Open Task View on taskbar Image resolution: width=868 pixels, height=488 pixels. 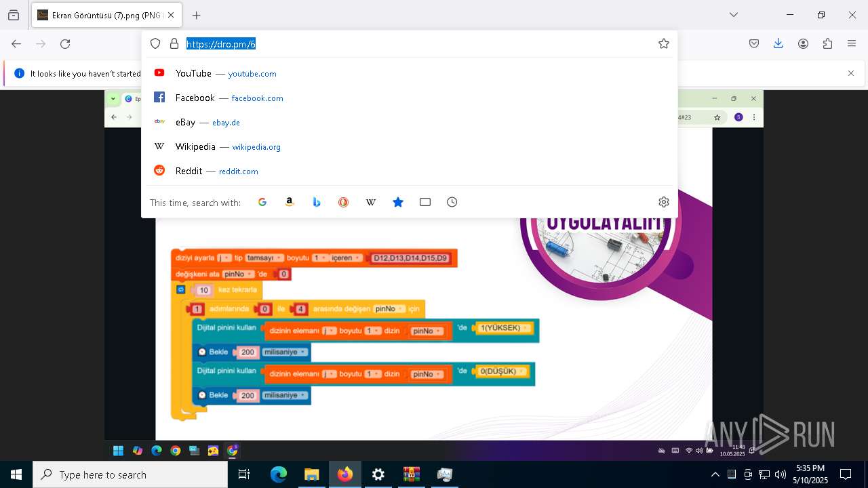point(244,474)
